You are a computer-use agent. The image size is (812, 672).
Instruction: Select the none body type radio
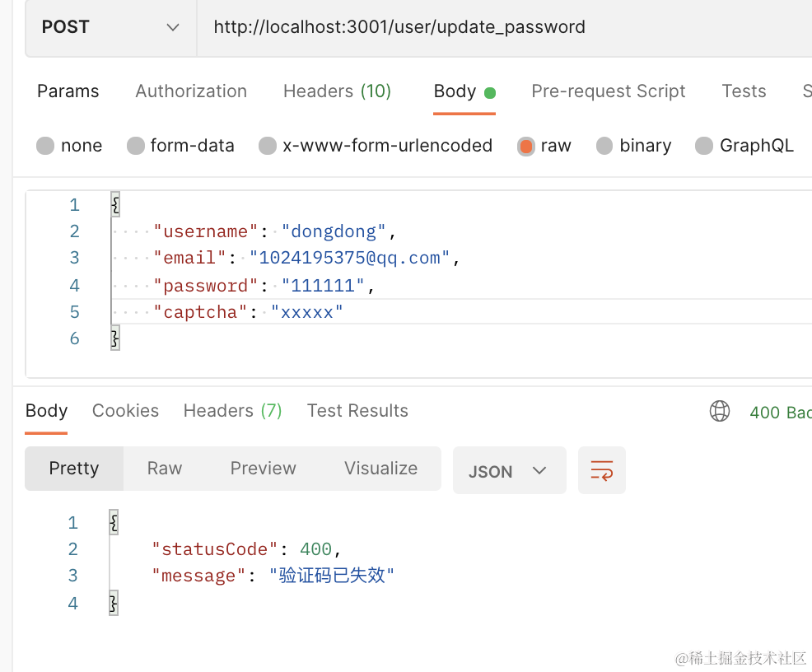45,147
